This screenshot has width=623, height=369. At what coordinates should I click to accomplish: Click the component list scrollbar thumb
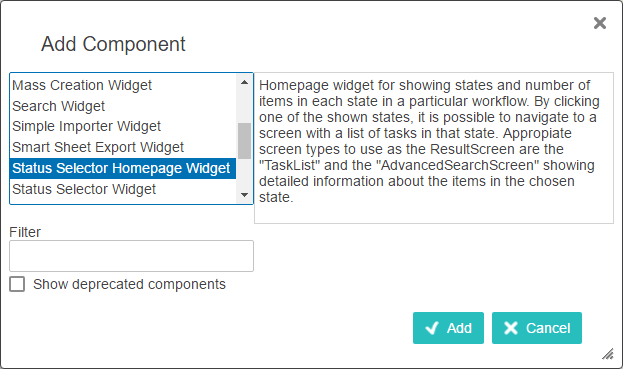pyautogui.click(x=244, y=141)
